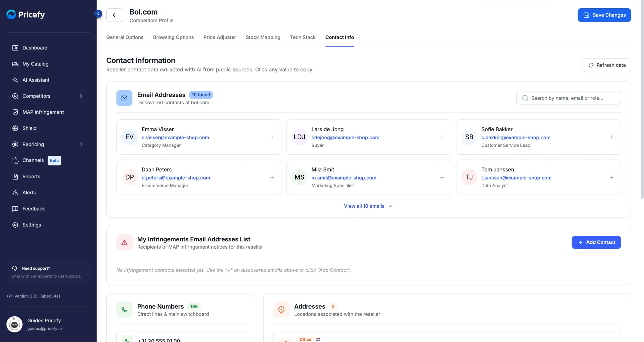The image size is (644, 342).
Task: Click the Category Manager role text
Action: click(x=161, y=145)
